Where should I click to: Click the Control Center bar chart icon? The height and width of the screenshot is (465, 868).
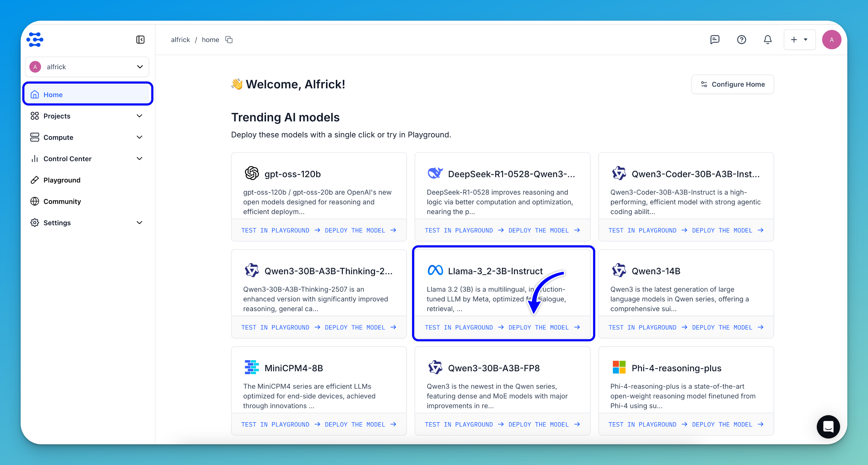pyautogui.click(x=35, y=158)
